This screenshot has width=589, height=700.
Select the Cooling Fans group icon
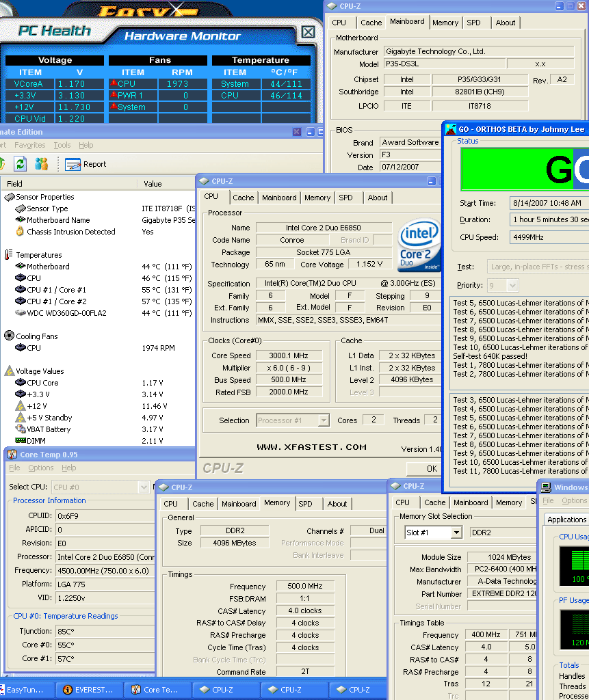click(9, 336)
